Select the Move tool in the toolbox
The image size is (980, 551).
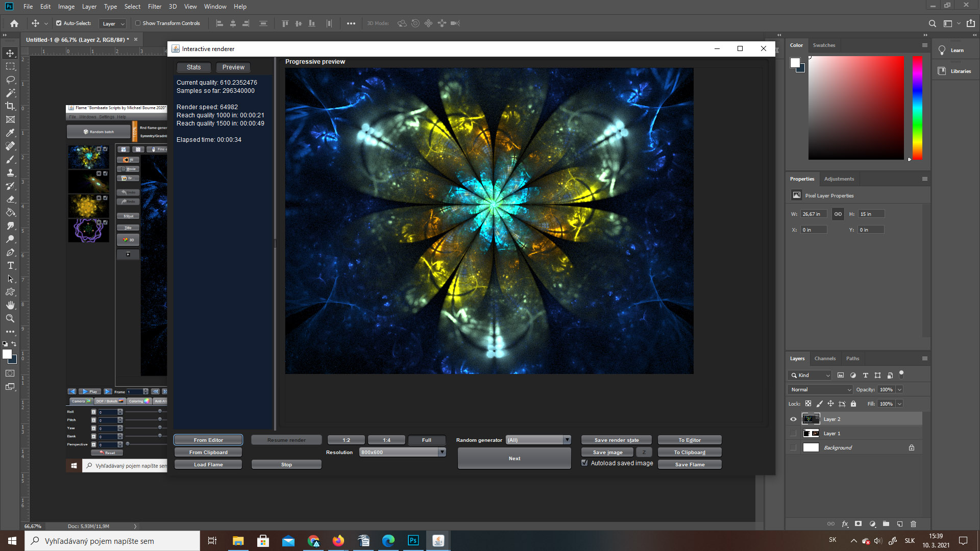pos(10,53)
